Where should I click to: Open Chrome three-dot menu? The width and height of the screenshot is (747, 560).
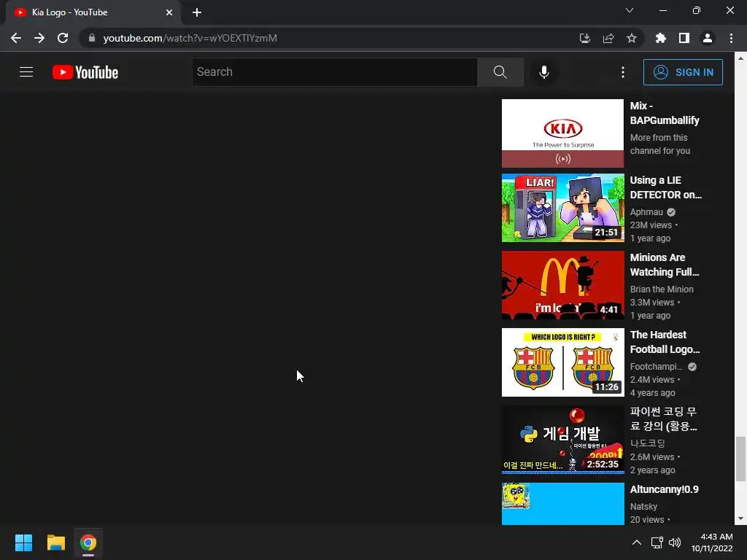[x=731, y=38]
